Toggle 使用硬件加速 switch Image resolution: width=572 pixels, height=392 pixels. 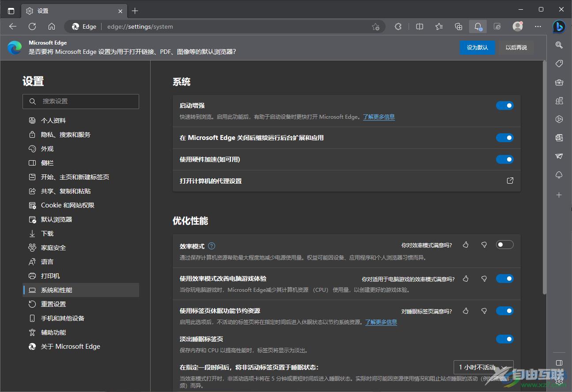(505, 159)
